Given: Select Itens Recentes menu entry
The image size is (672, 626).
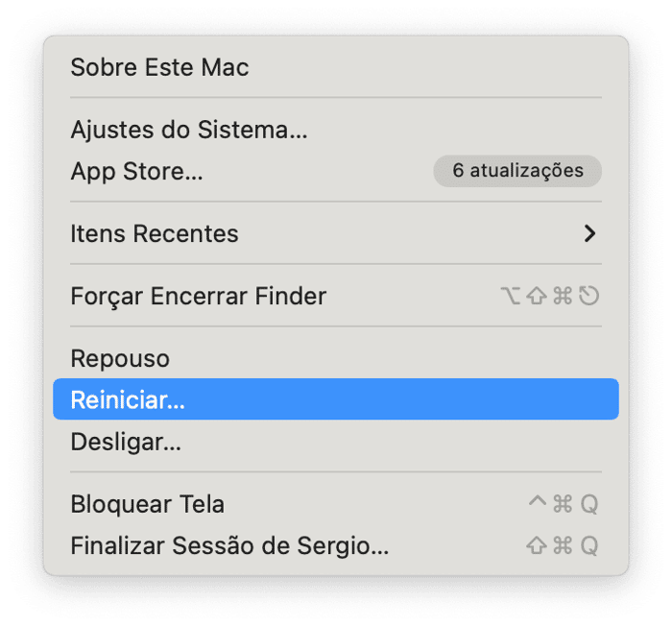Looking at the screenshot, I should coord(155,233).
